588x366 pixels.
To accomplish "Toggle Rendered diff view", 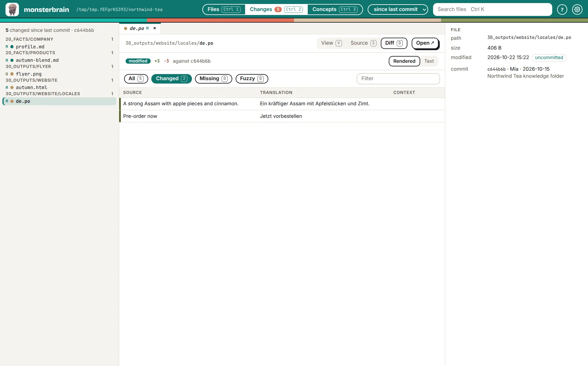I will click(404, 61).
